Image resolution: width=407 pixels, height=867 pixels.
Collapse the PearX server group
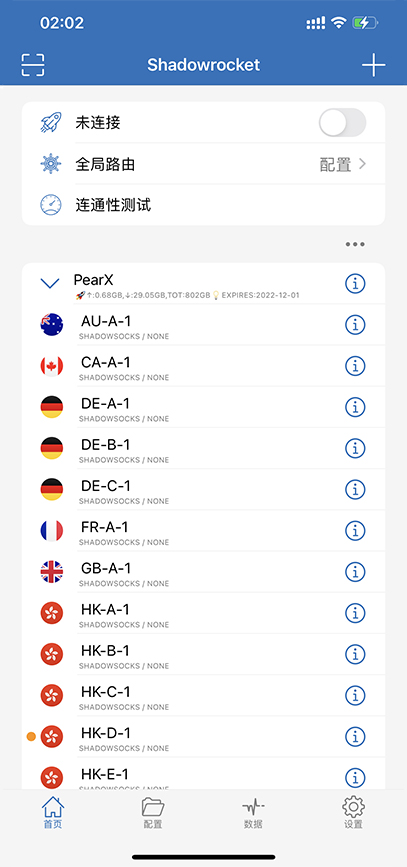pos(50,284)
